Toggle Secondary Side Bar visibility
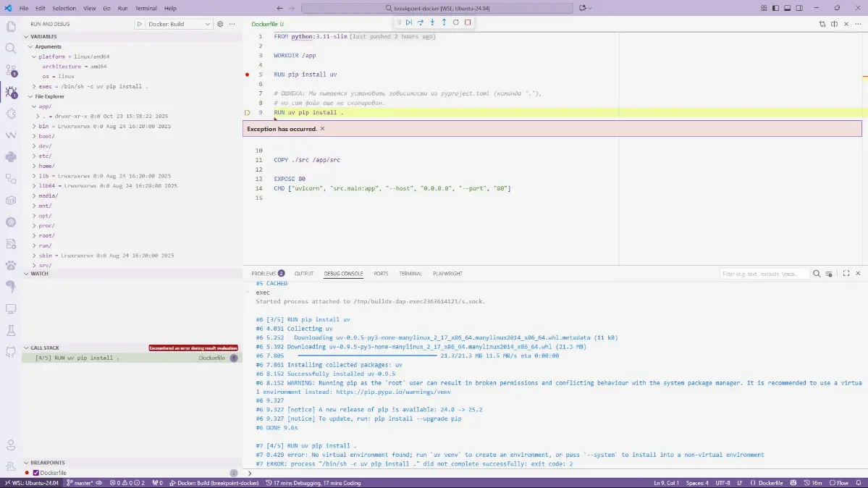Viewport: 868px width, 488px height. tap(799, 8)
